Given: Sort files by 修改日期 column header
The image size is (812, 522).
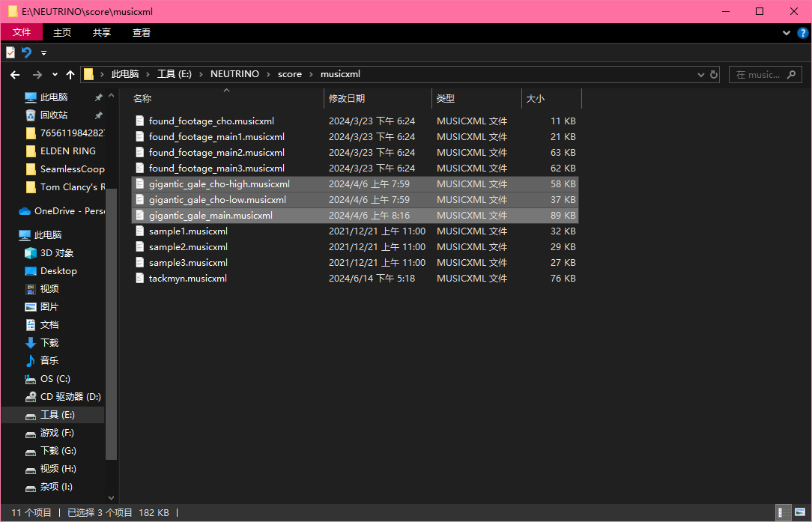Looking at the screenshot, I should 347,99.
